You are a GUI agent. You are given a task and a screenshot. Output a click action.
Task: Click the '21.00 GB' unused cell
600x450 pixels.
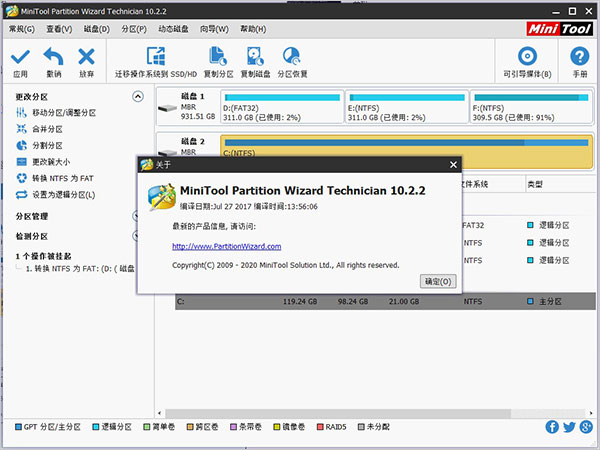point(404,302)
